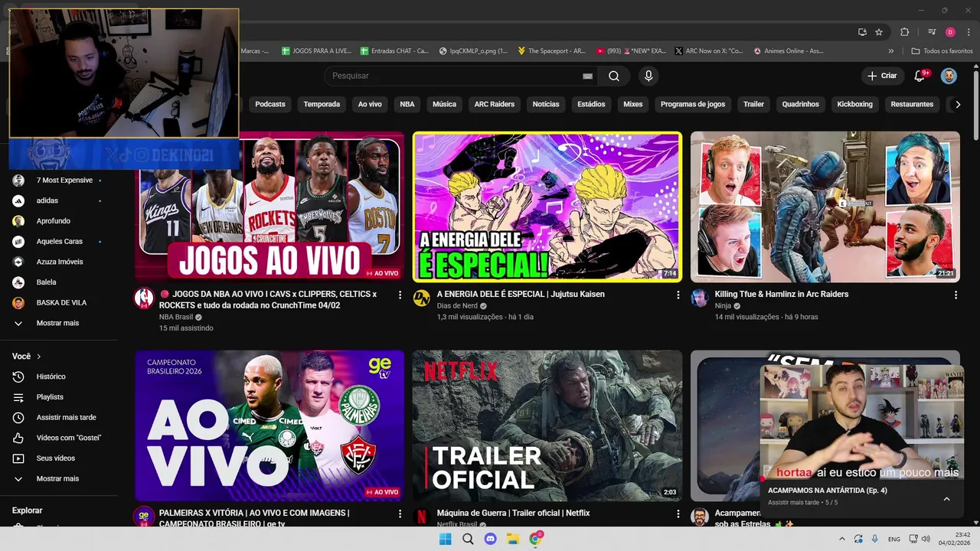Open Discord from the taskbar
This screenshot has width=980, height=551.
pyautogui.click(x=490, y=539)
